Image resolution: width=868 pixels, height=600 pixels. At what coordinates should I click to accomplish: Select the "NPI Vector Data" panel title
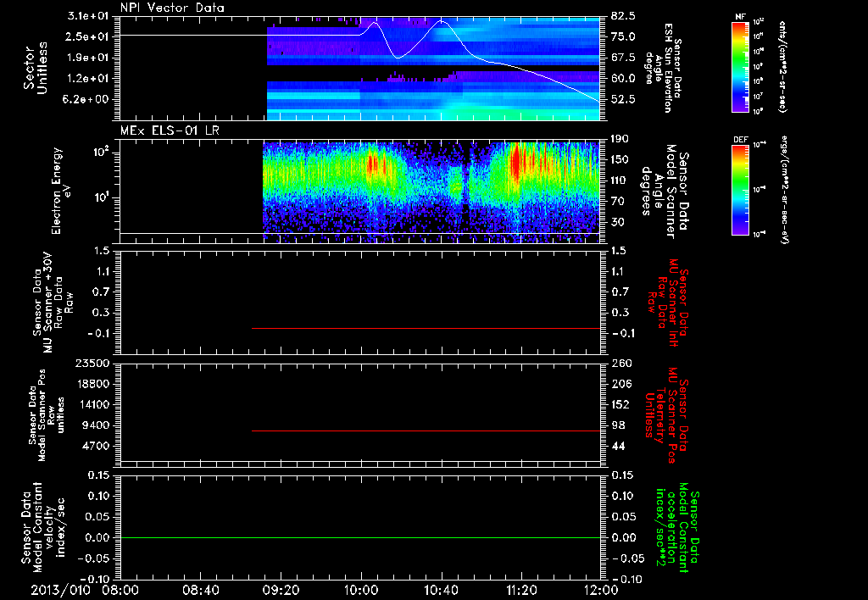coord(172,8)
